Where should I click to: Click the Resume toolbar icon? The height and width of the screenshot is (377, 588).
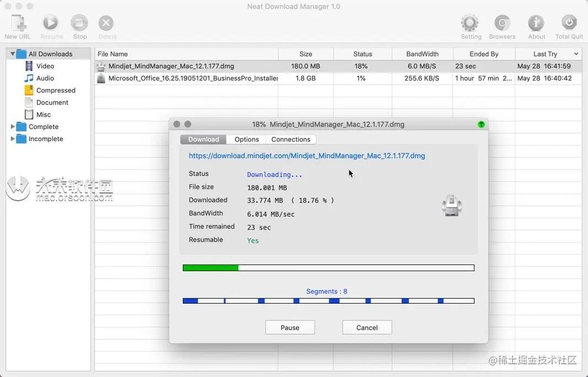(50, 23)
